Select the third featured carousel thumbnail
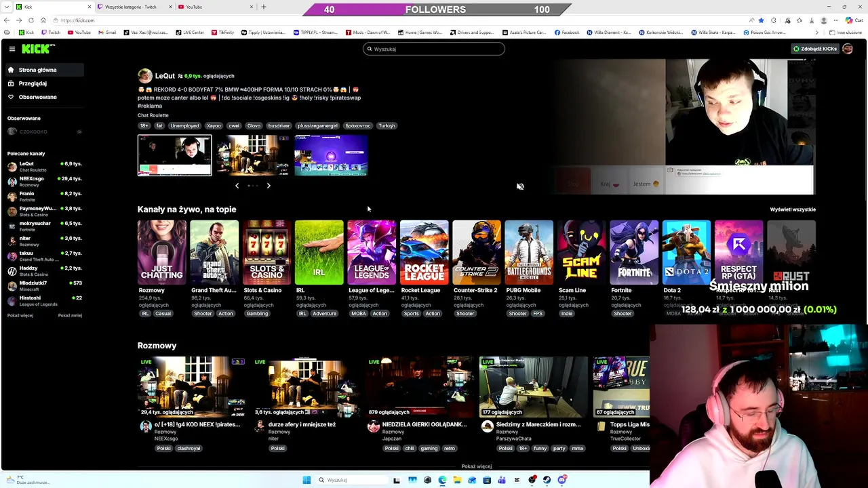The image size is (868, 488). (331, 155)
